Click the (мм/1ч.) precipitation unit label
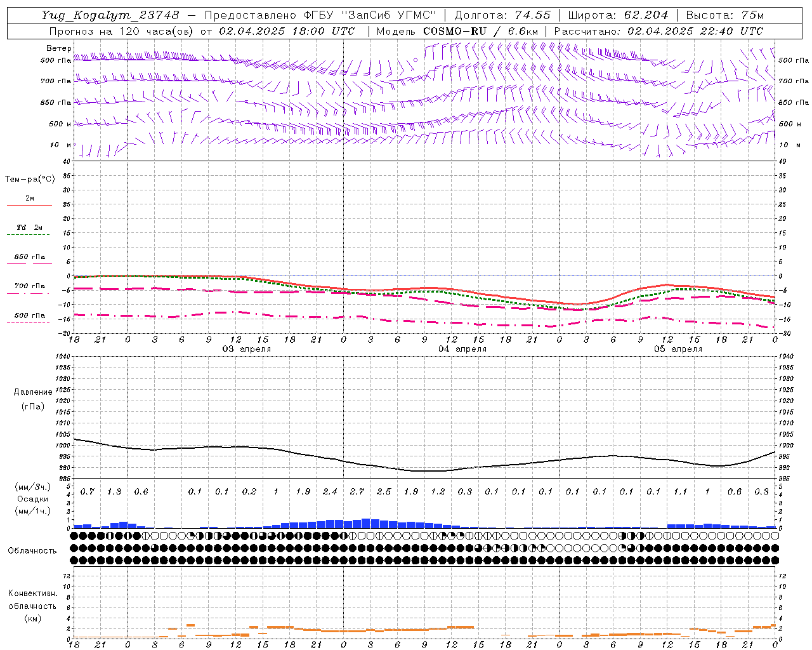Image resolution: width=812 pixels, height=650 pixels. point(33,512)
